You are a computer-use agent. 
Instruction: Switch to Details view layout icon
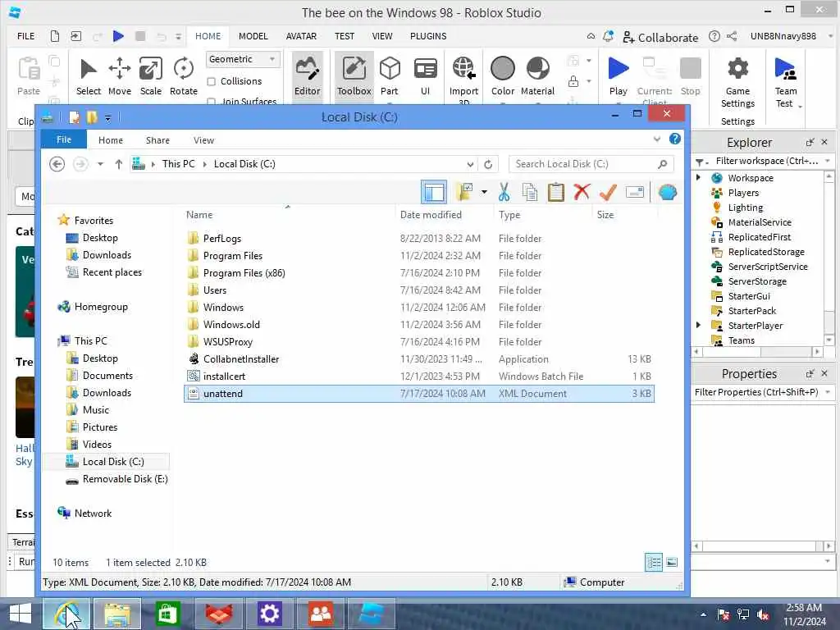coord(654,563)
